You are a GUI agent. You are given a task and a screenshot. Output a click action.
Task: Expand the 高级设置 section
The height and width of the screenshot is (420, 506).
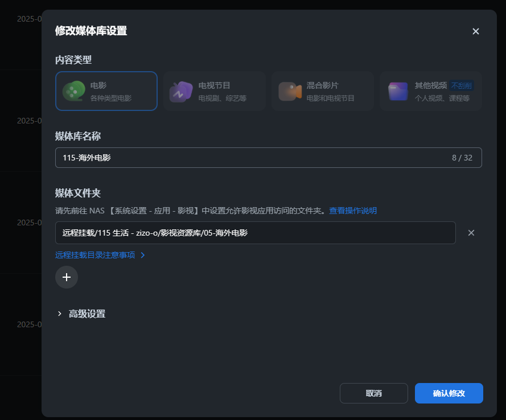coord(81,314)
